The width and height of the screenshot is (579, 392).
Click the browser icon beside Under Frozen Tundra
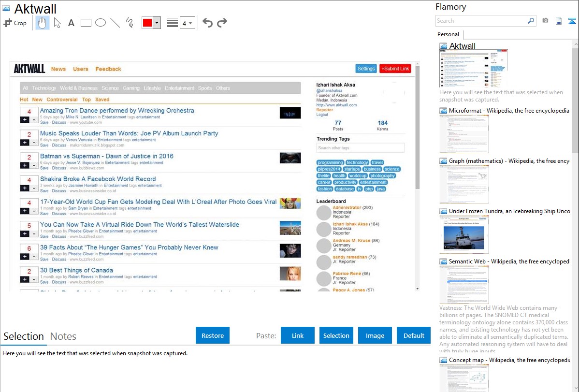pyautogui.click(x=443, y=211)
